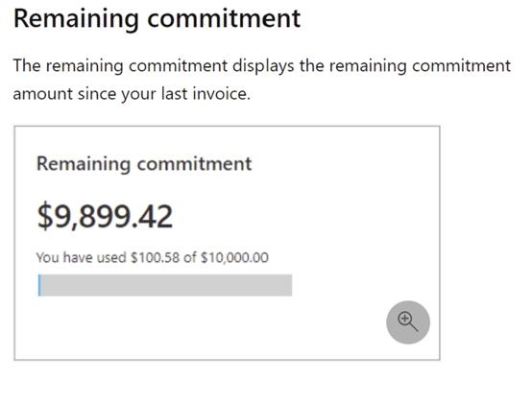532x405 pixels.
Task: Select the large Remaining commitment page heading
Action: pyautogui.click(x=157, y=18)
